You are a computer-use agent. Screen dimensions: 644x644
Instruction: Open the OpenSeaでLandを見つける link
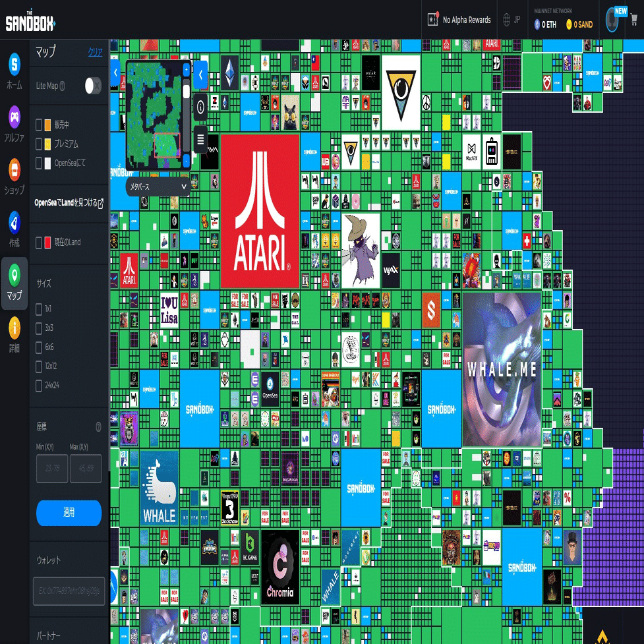coord(69,202)
